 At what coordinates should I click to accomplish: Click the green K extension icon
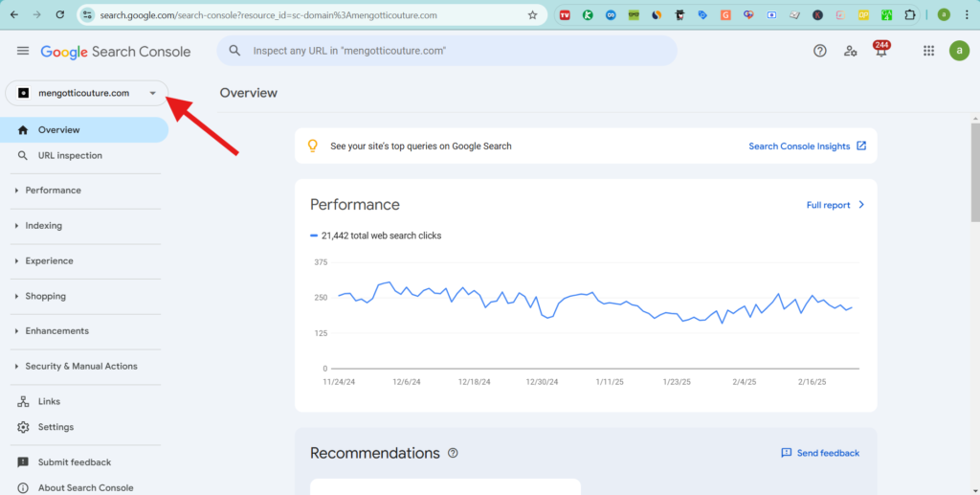pyautogui.click(x=588, y=15)
